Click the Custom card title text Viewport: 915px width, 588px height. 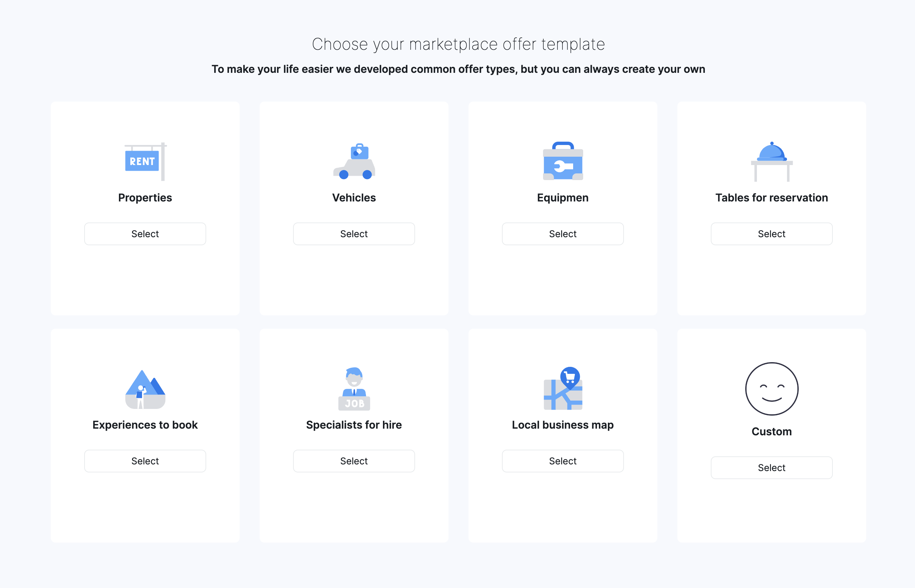(771, 431)
